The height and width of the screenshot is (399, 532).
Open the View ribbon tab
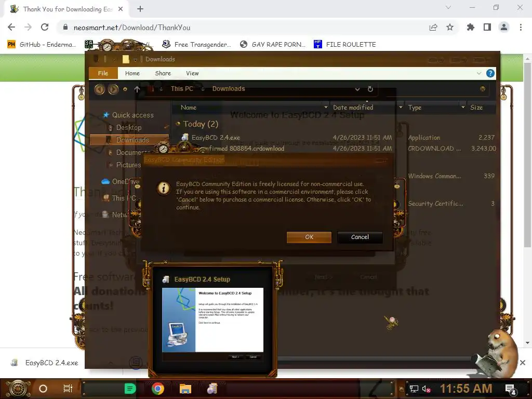(x=192, y=73)
